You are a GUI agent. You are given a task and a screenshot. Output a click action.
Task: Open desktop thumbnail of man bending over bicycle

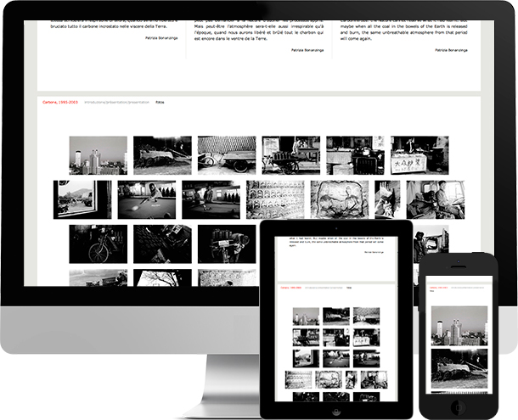(227, 244)
